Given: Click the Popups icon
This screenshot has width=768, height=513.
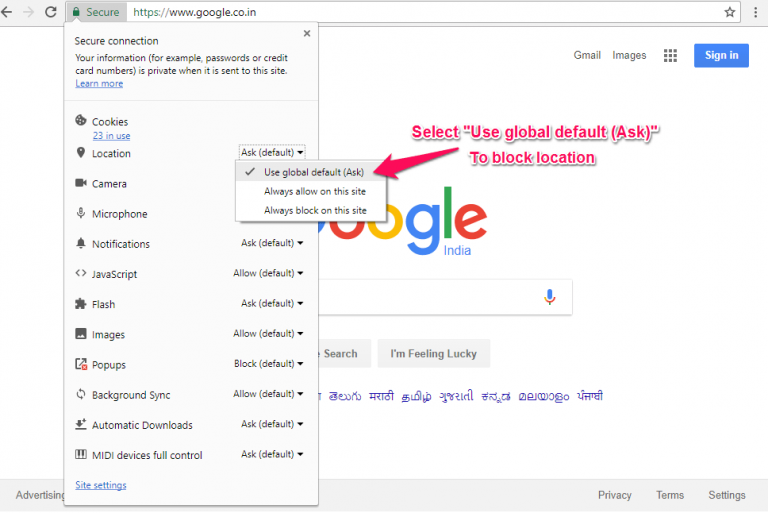Looking at the screenshot, I should 81,364.
